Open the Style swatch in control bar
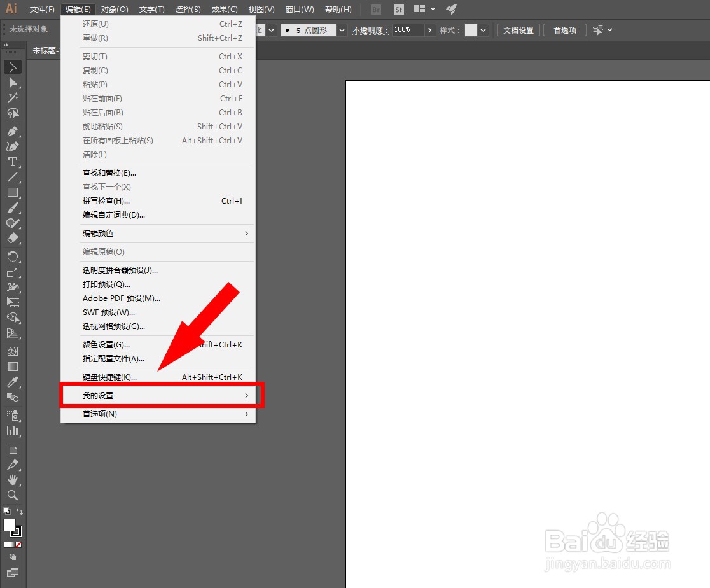The width and height of the screenshot is (710, 588). coord(471,31)
